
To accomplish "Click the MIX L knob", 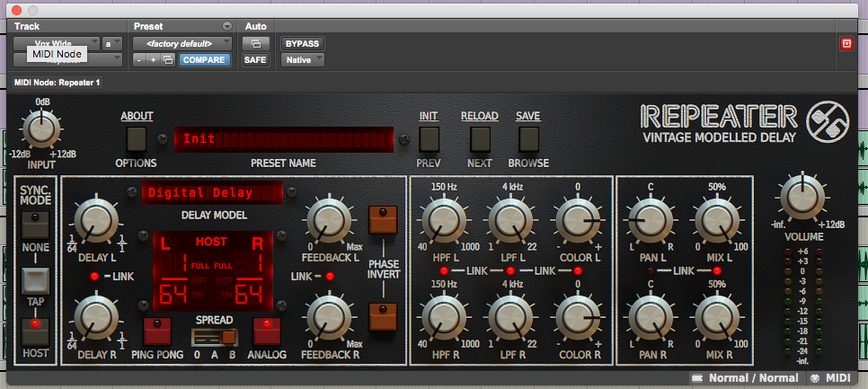I will (717, 220).
